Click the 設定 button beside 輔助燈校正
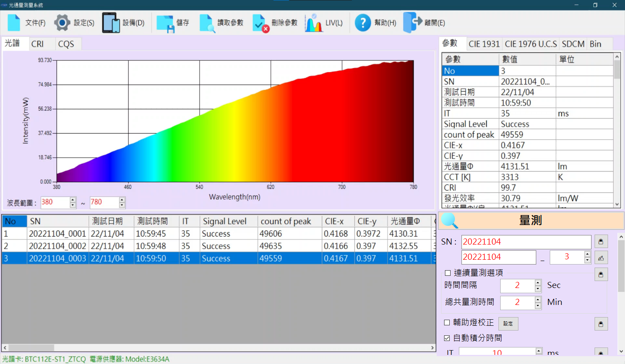The width and height of the screenshot is (625, 364). click(508, 324)
